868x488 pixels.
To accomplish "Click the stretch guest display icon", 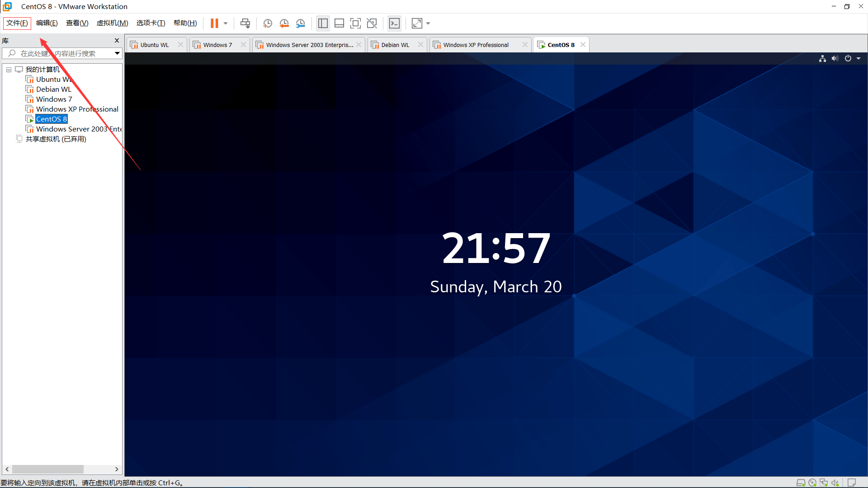I will point(417,23).
